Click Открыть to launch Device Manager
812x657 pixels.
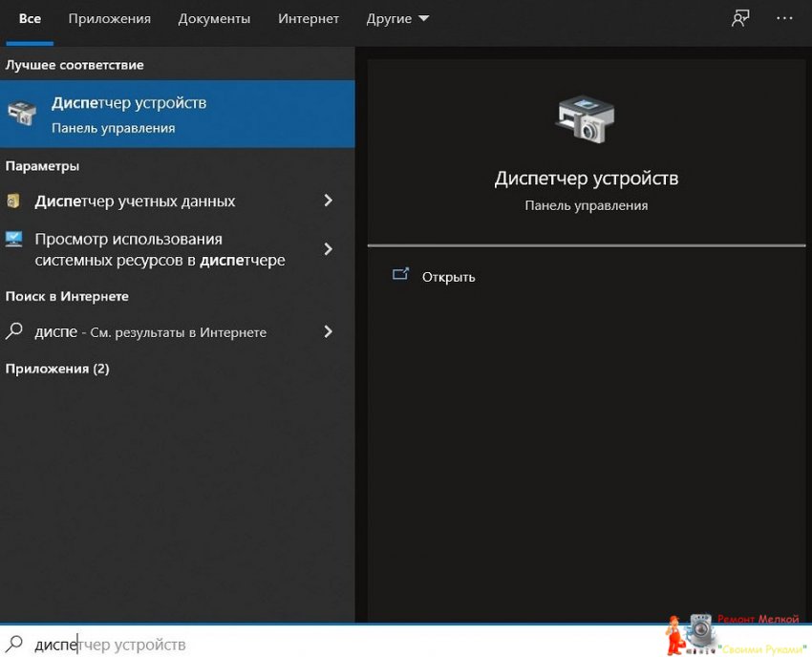[x=448, y=277]
